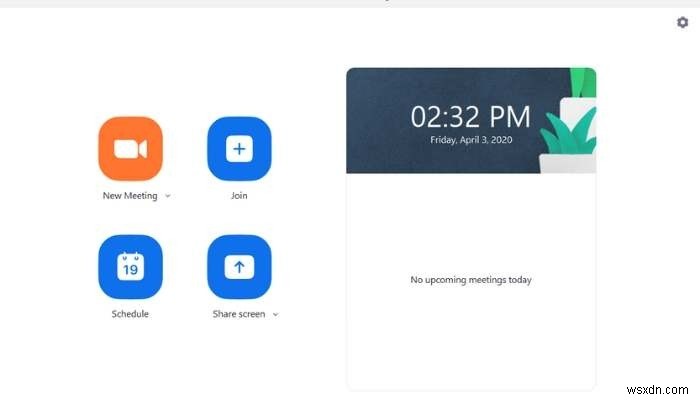Image resolution: width=700 pixels, height=400 pixels.
Task: Start a meeting with the orange camera button
Action: (130, 149)
